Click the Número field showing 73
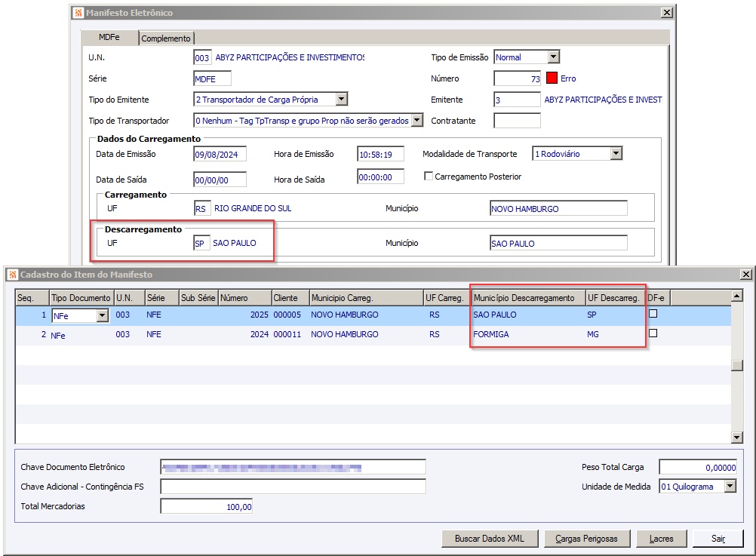Image resolution: width=756 pixels, height=556 pixels. pos(518,78)
